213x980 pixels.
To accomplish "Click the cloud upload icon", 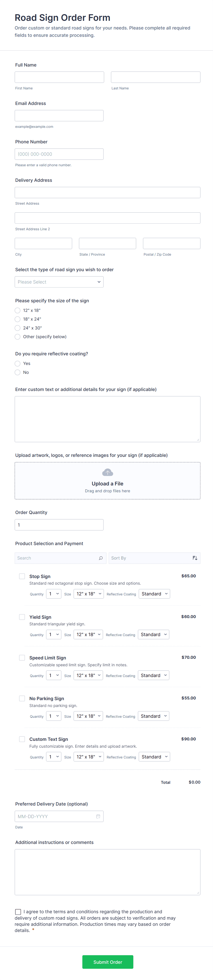I will click(107, 472).
